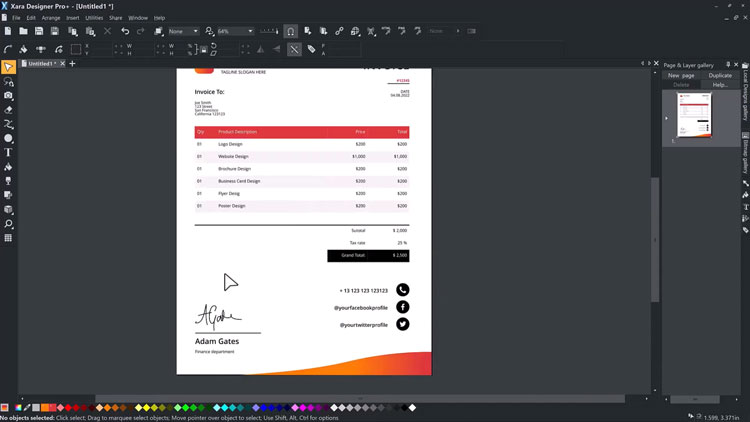
Task: Select the invoice page thumbnail
Action: point(694,115)
